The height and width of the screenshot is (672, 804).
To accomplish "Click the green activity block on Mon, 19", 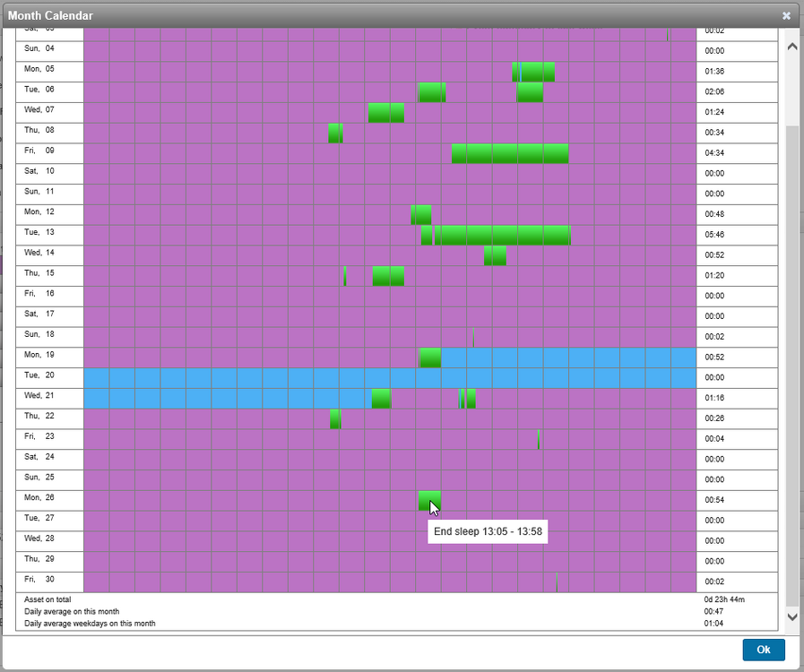I will tap(429, 358).
